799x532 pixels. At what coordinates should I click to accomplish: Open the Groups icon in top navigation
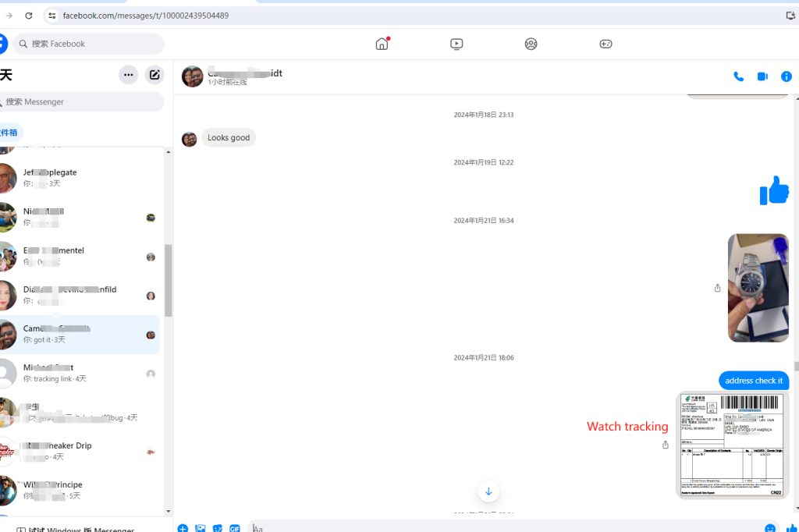pyautogui.click(x=531, y=44)
